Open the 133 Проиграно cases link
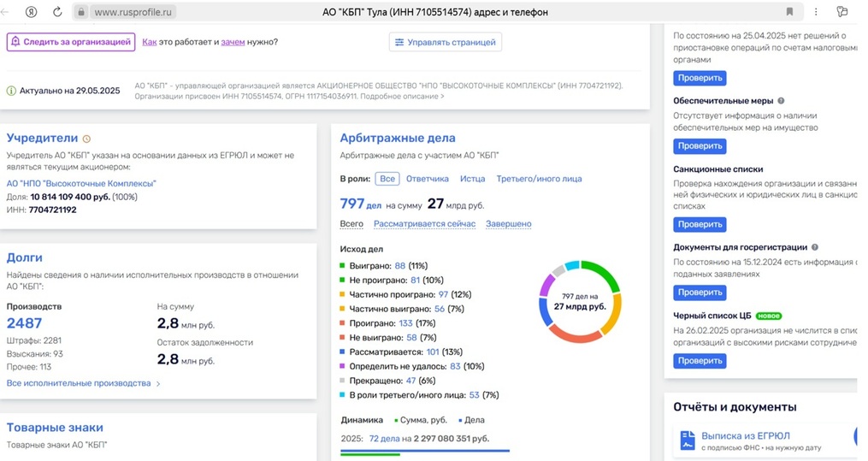 tap(405, 323)
